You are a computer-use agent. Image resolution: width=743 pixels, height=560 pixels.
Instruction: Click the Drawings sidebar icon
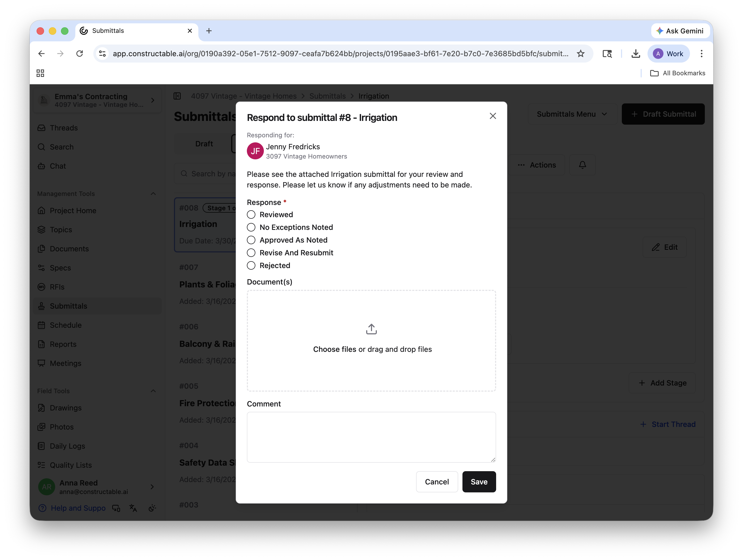[x=41, y=408]
